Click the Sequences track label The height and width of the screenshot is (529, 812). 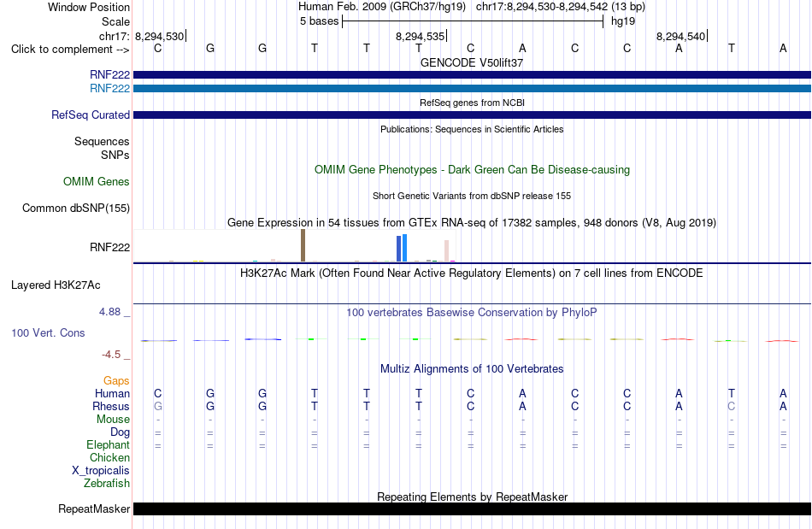coord(102,141)
